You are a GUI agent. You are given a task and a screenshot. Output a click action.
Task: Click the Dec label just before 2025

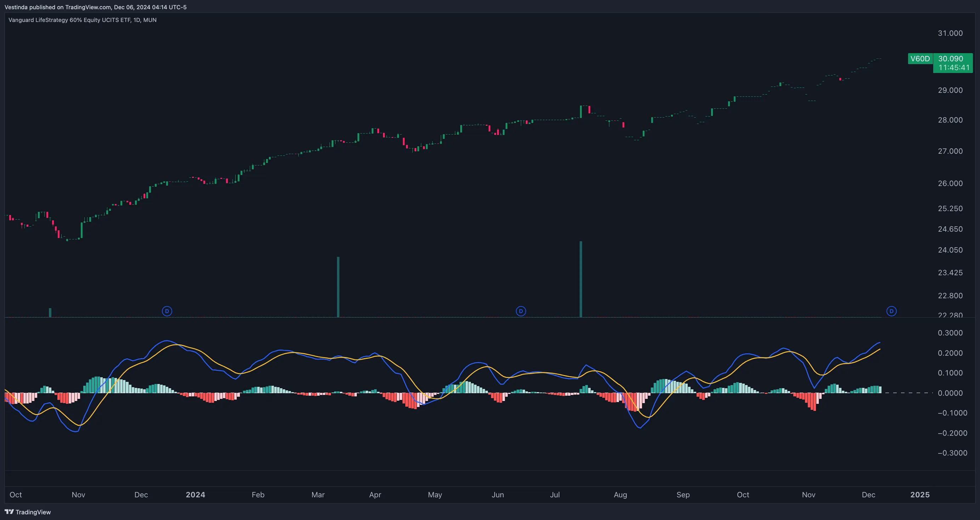(x=868, y=494)
